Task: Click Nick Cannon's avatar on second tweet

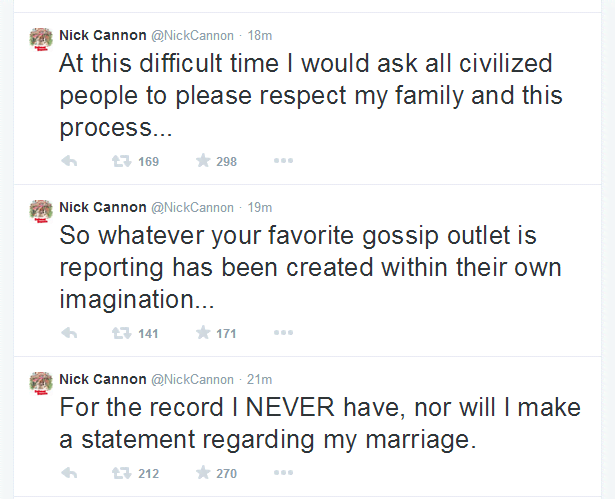Action: coord(41,211)
